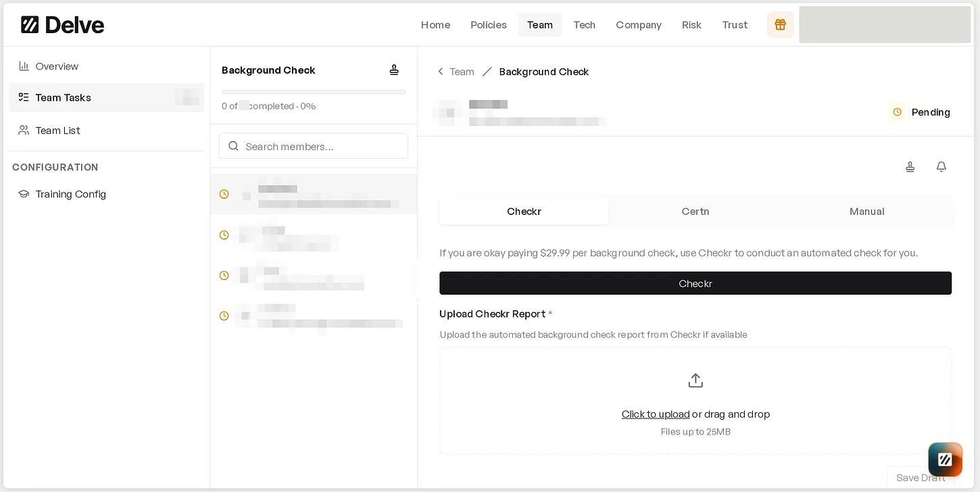Click the background check progress bar
Image resolution: width=980 pixels, height=492 pixels.
[x=314, y=92]
